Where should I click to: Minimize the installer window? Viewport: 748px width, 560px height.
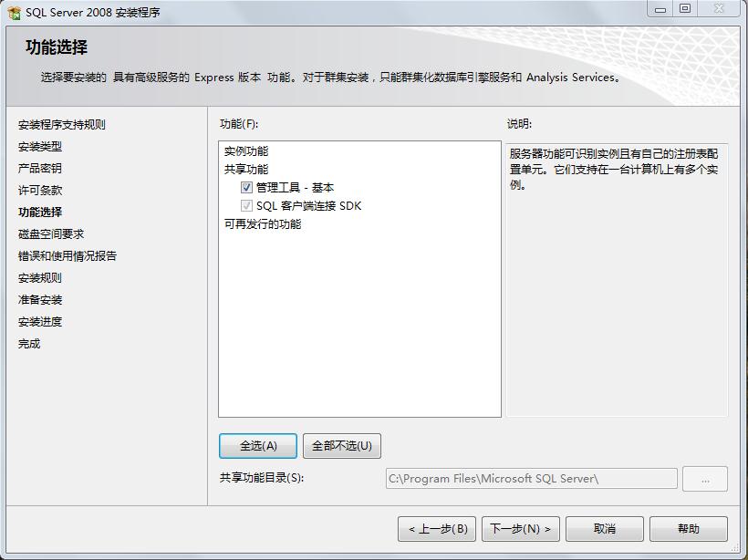click(x=660, y=9)
